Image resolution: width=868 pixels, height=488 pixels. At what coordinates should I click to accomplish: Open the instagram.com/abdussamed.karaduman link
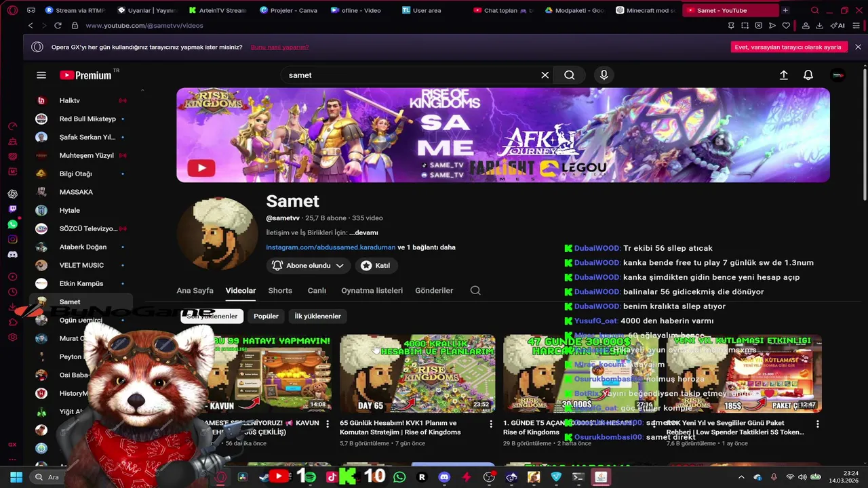coord(330,247)
